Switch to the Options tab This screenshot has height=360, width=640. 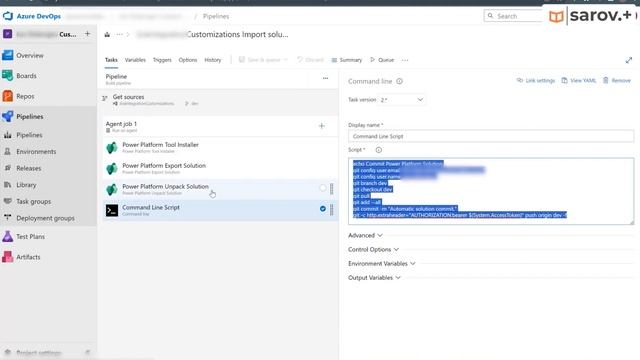[x=188, y=60]
